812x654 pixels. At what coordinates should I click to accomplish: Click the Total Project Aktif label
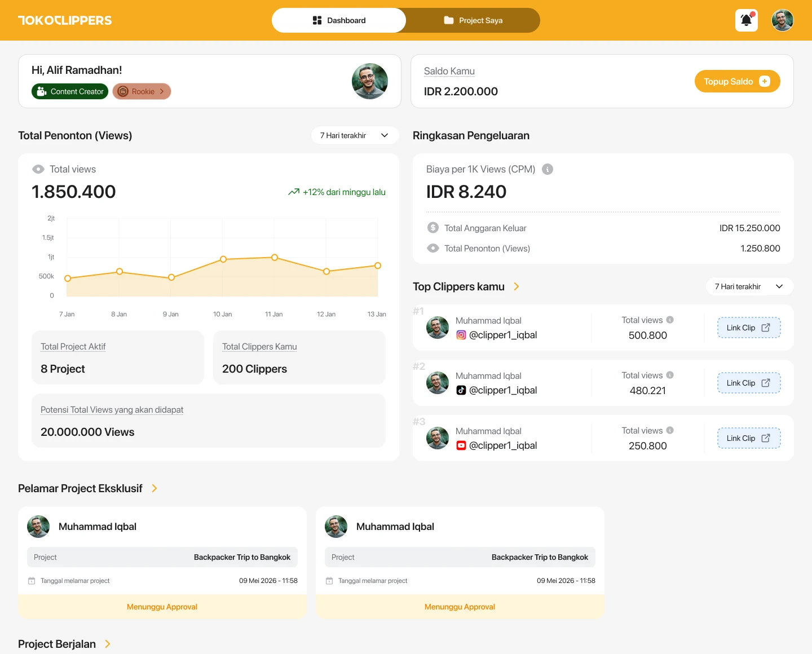pyautogui.click(x=73, y=347)
